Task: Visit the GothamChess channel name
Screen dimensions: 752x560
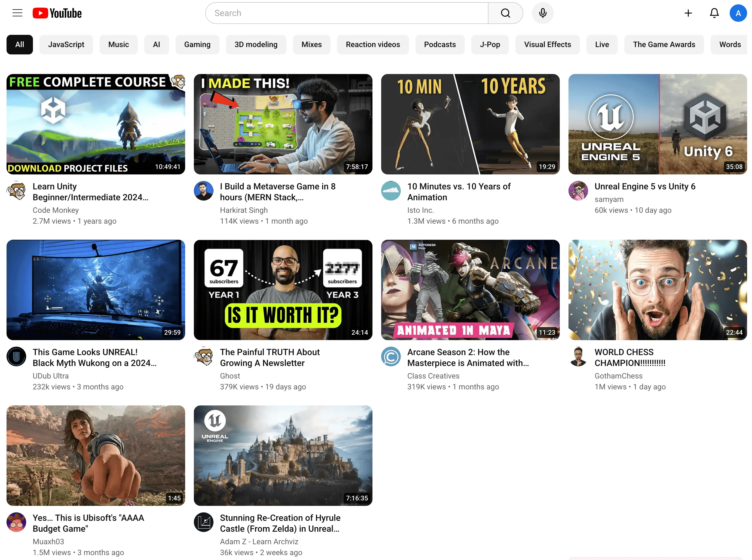Action: (x=618, y=376)
